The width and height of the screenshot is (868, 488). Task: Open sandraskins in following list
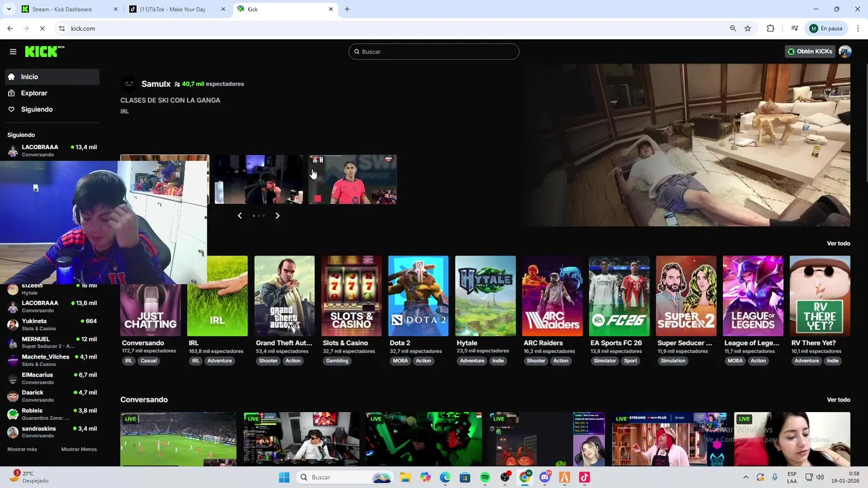[x=52, y=432]
